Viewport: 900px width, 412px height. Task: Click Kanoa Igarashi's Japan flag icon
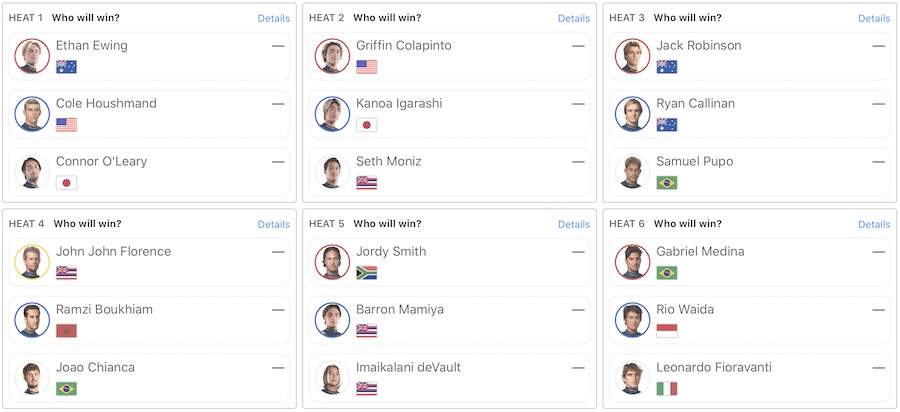pos(366,125)
